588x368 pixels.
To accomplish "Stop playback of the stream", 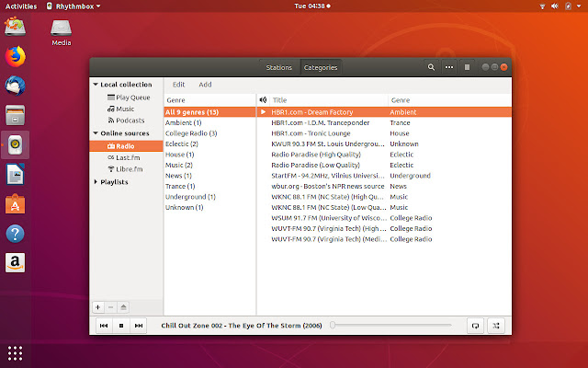I will point(121,326).
